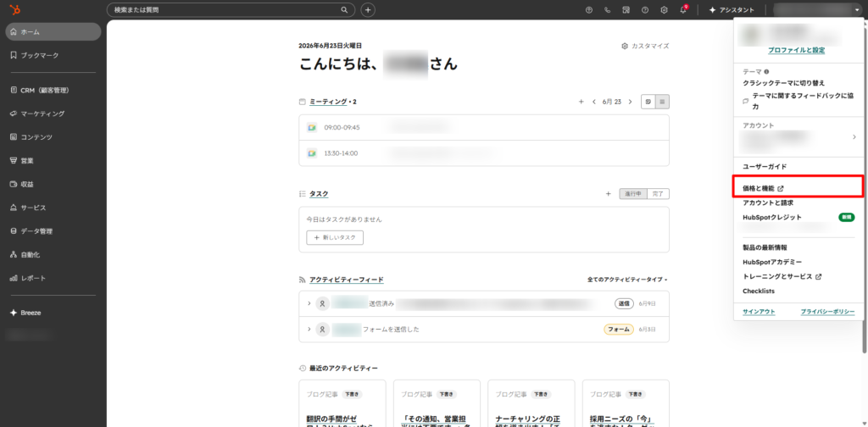The image size is (868, 427).
Task: Open the 全てのアクティビティータイプ dropdown
Action: pyautogui.click(x=627, y=280)
